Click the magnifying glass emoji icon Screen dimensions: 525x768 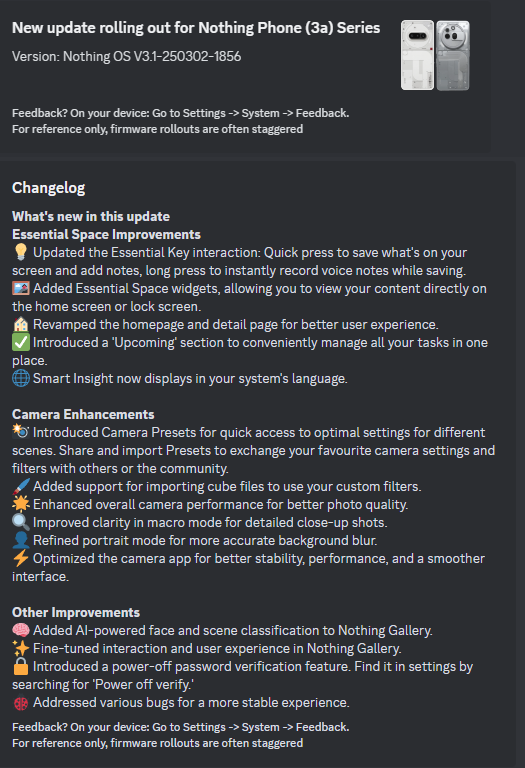[21, 522]
